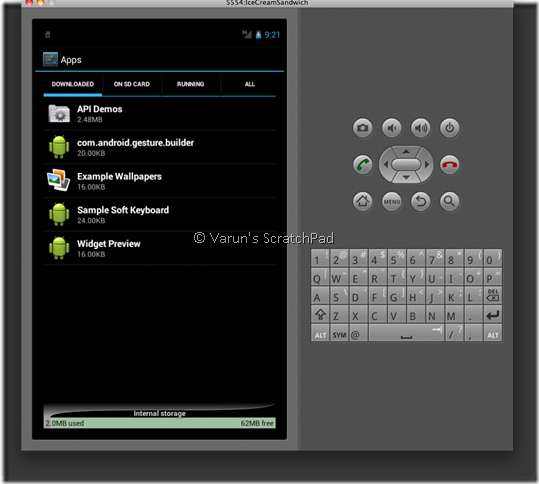Click the Internal storage usage bar
Viewport: 539px width, 484px height.
(x=160, y=423)
